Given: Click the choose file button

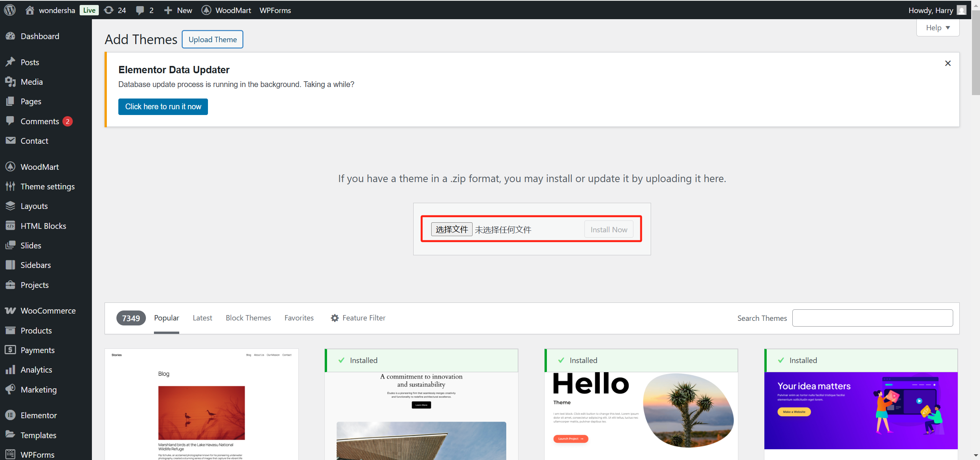Looking at the screenshot, I should click(452, 229).
